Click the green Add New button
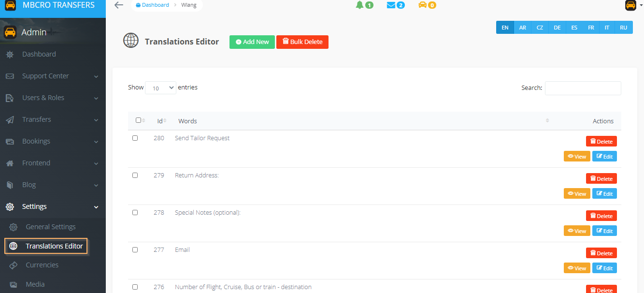Viewport: 644px width, 293px height. [x=252, y=42]
